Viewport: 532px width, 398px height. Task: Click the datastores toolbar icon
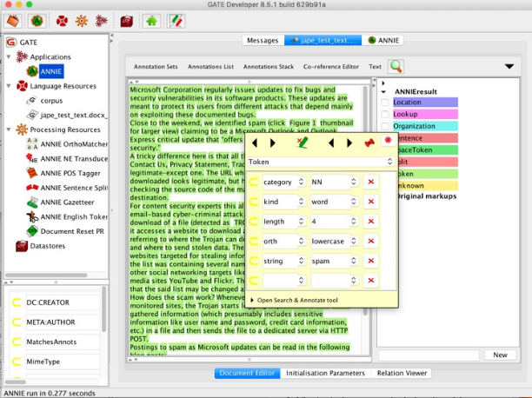pos(127,21)
